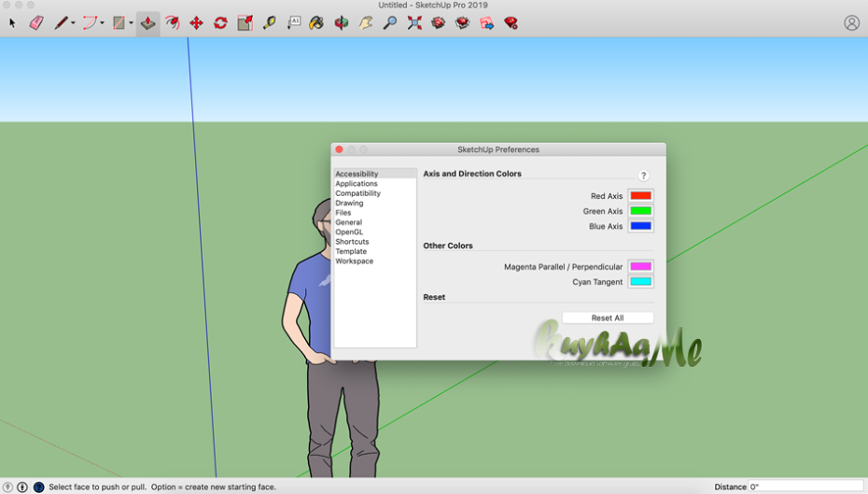Choose the Text label tool
This screenshot has height=494, width=868.
[293, 22]
